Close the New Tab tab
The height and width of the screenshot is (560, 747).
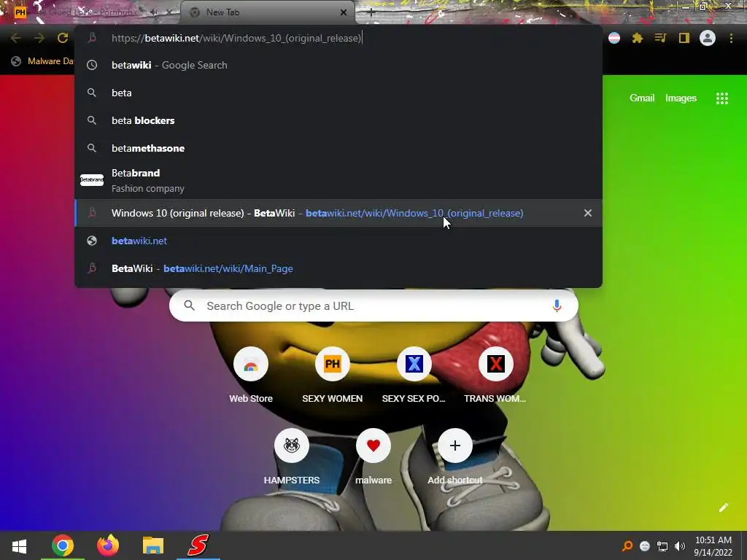(344, 12)
